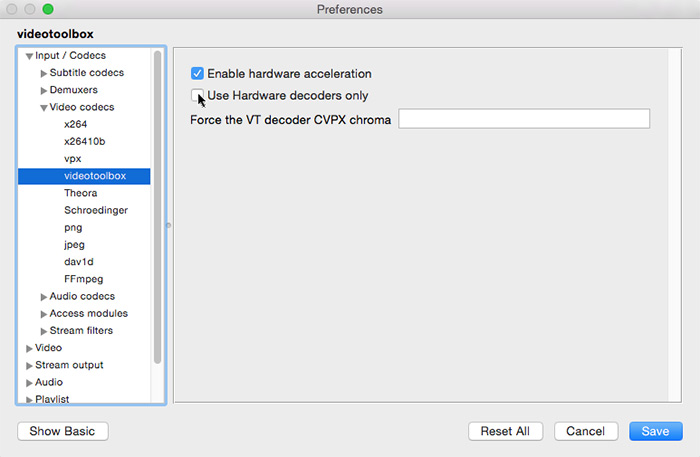This screenshot has height=457, width=700.
Task: Select the Subtitle codecs label
Action: 87,73
